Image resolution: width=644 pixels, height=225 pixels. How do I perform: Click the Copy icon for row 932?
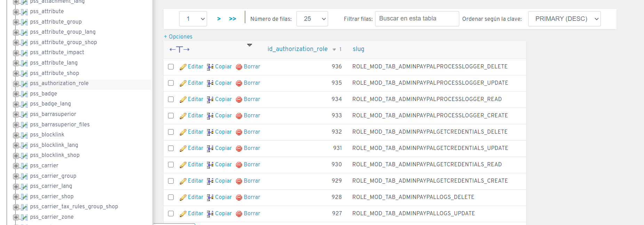pos(210,132)
